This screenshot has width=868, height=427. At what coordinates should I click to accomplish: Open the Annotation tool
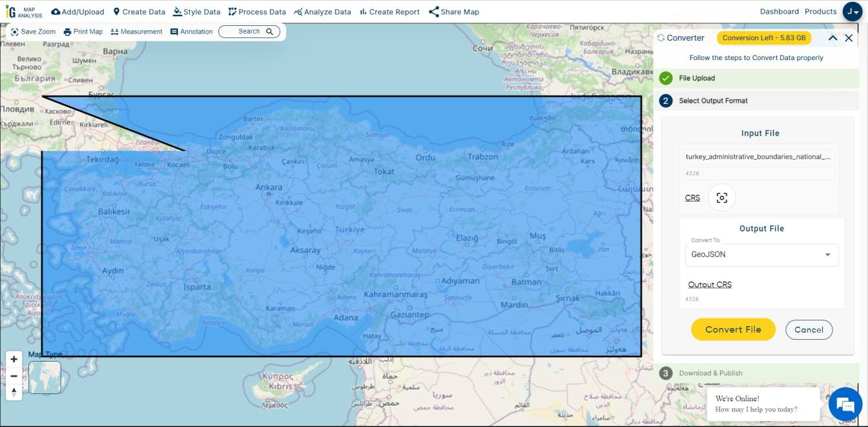pyautogui.click(x=191, y=31)
